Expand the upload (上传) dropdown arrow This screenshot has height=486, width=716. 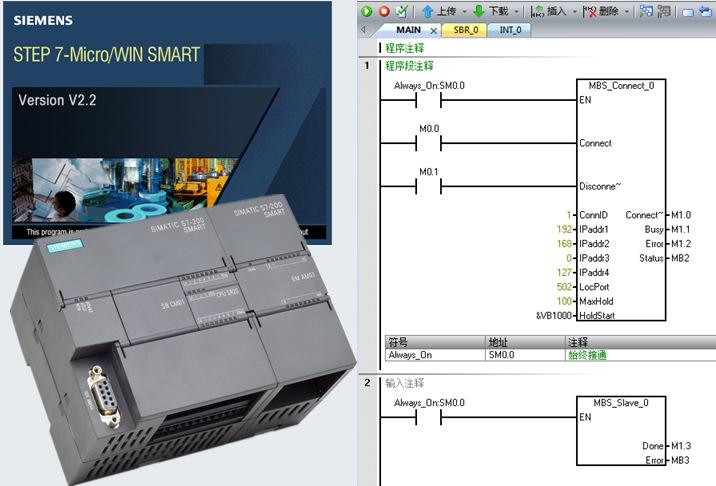click(464, 12)
